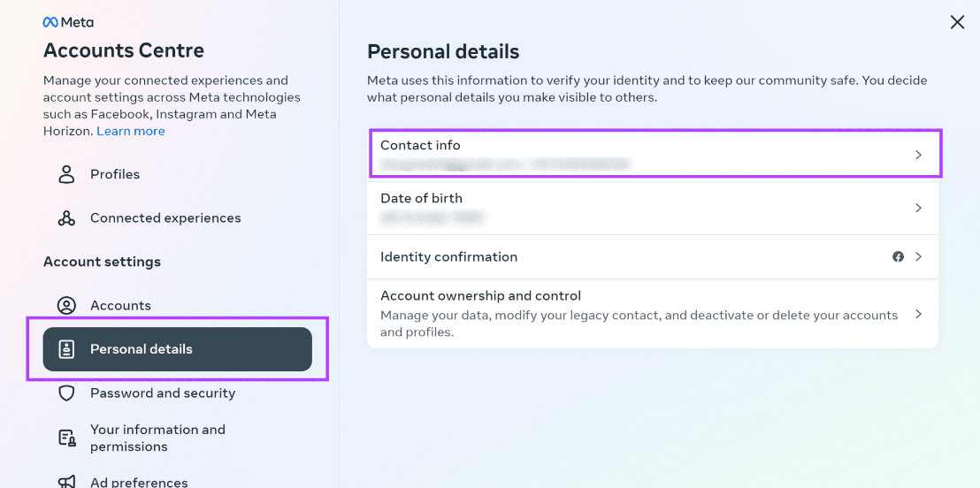The image size is (980, 488).
Task: Follow the Learn more link
Action: (131, 131)
